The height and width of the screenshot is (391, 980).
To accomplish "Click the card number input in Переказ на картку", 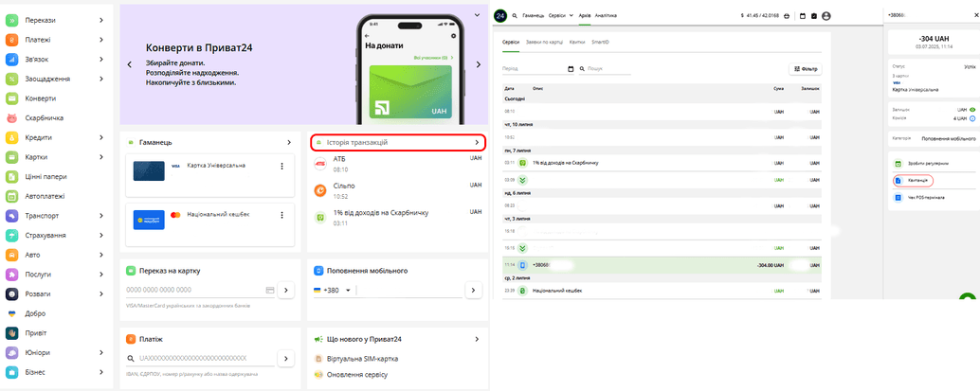I will [x=194, y=290].
